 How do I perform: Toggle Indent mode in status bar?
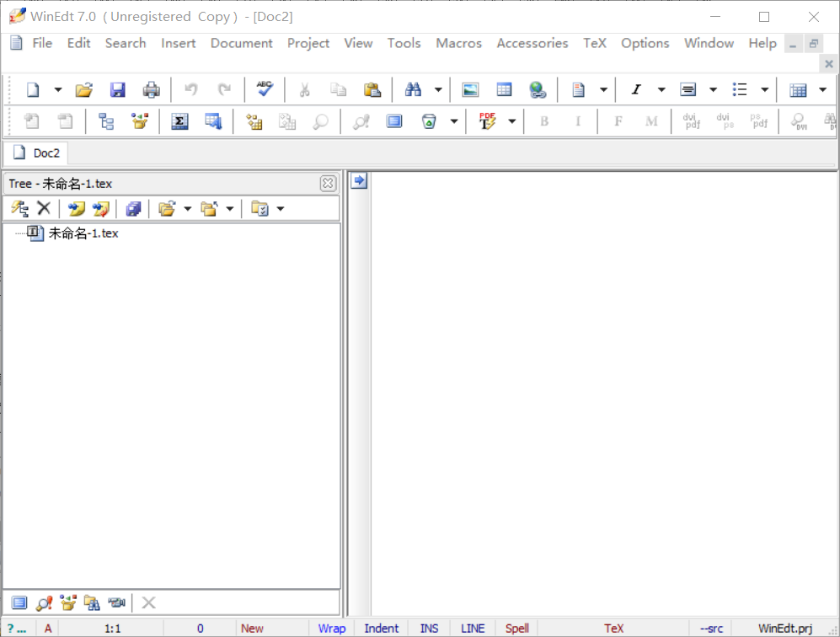[382, 628]
